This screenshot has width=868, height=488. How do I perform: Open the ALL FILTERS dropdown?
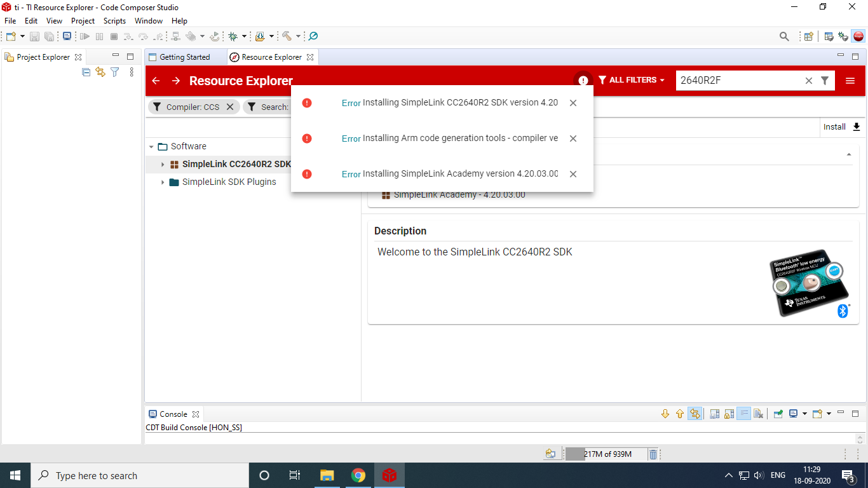point(632,80)
